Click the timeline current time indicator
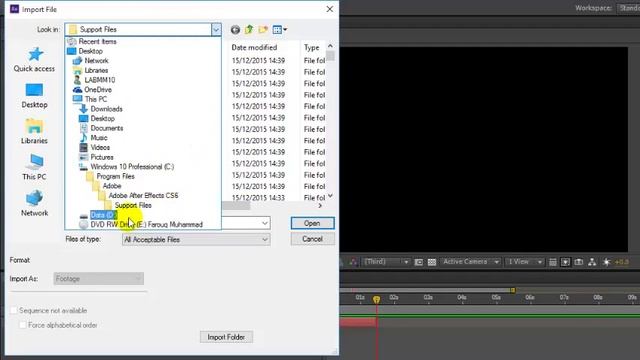This screenshot has width=640, height=360. click(x=376, y=300)
